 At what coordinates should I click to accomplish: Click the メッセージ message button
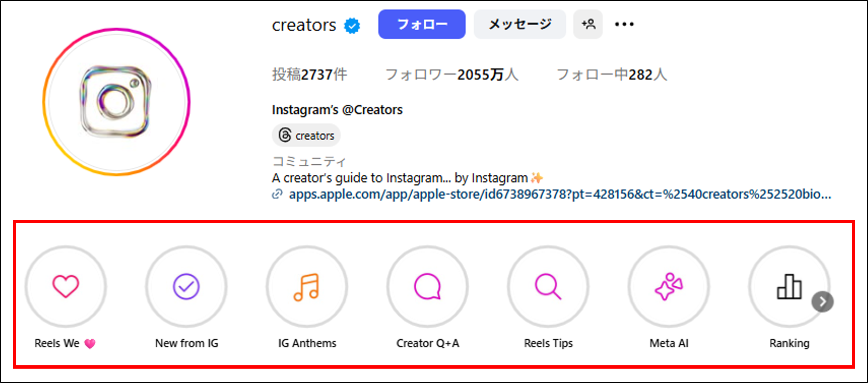[520, 24]
